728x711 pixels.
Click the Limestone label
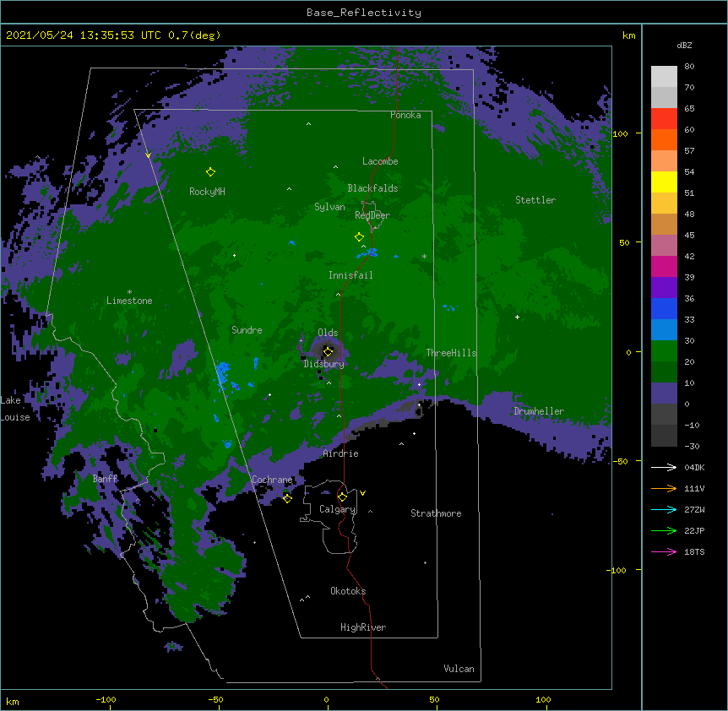[129, 301]
